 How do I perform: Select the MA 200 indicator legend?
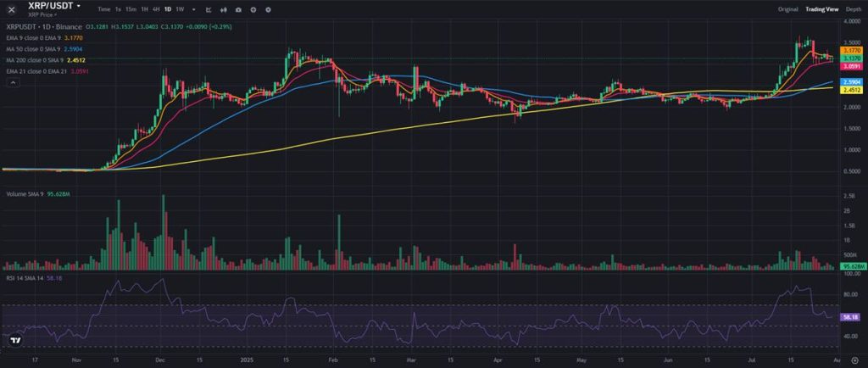click(x=46, y=59)
